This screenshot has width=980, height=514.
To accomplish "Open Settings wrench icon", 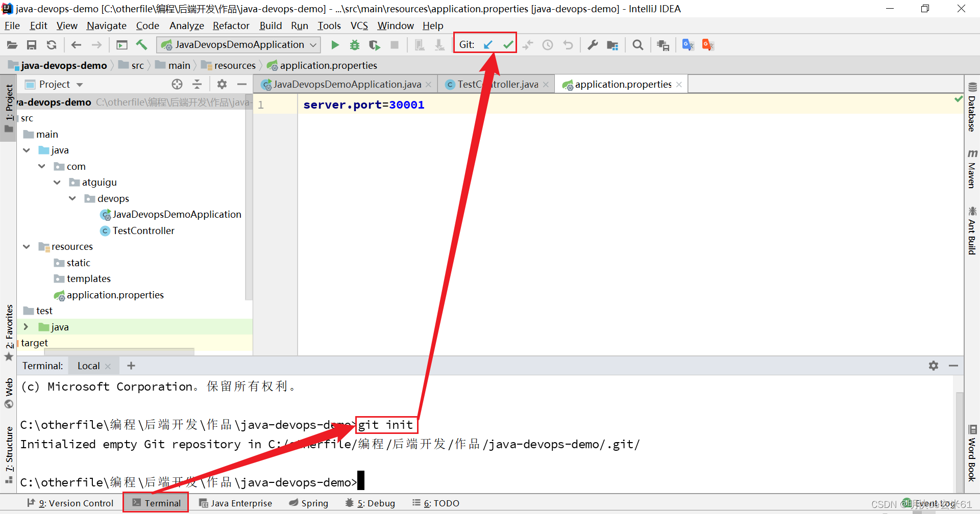I will (593, 45).
